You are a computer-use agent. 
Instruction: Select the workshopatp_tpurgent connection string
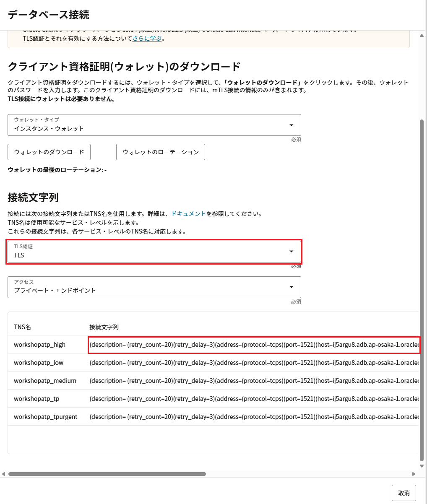tap(254, 417)
